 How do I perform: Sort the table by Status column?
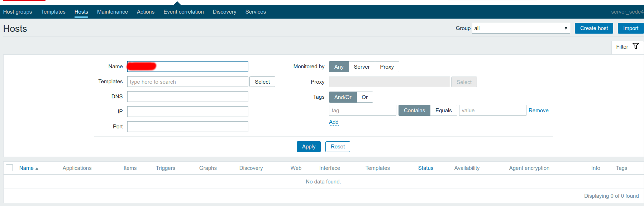[425, 168]
